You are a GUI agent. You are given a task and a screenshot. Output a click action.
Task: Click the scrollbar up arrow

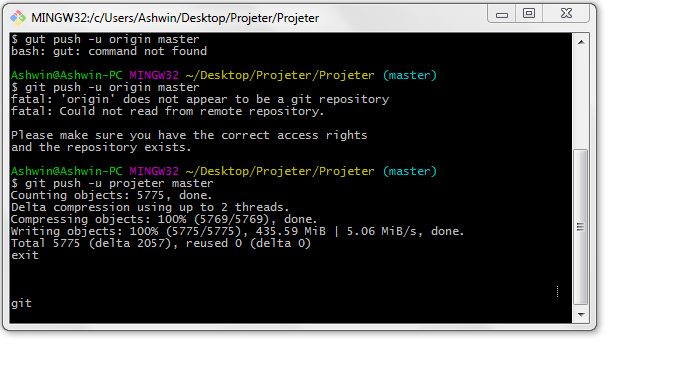point(581,42)
